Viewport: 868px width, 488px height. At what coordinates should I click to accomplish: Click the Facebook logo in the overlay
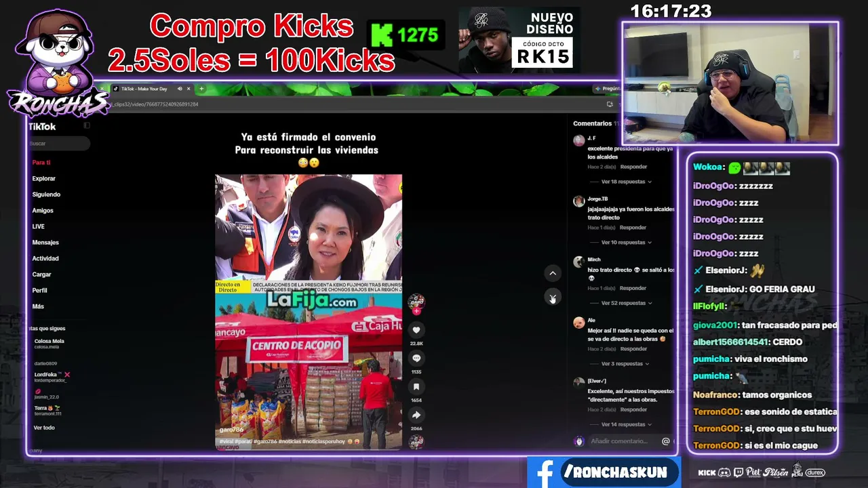coord(545,472)
